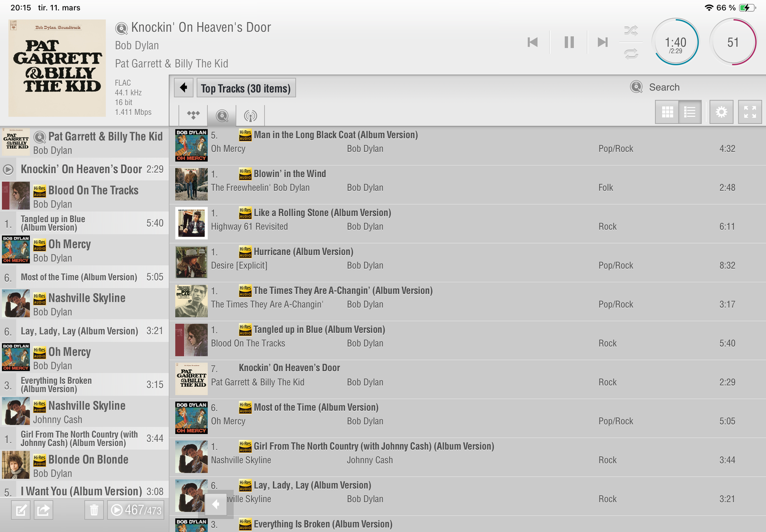Share the playlist via the export icon
Screen dimensions: 766x532
pyautogui.click(x=43, y=510)
